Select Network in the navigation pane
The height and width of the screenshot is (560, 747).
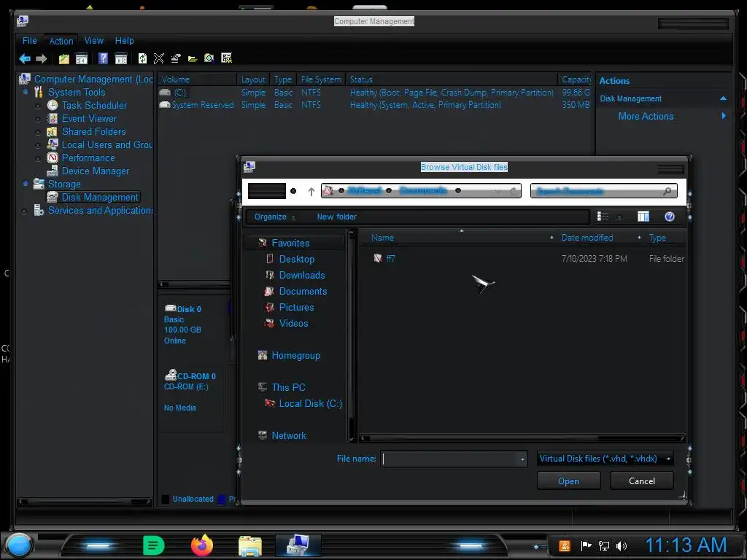289,436
